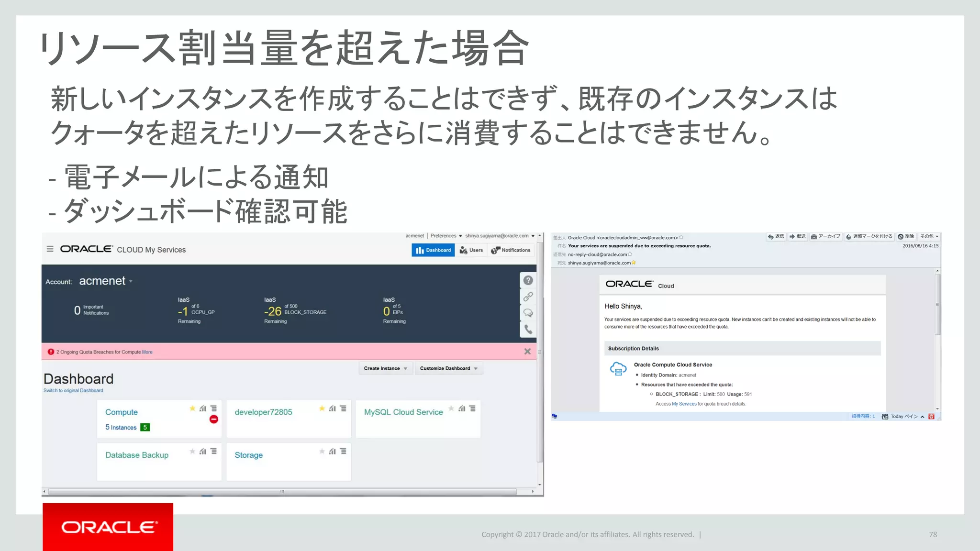Toggle favorite star on Storage tile
This screenshot has height=551, width=980.
pyautogui.click(x=322, y=451)
